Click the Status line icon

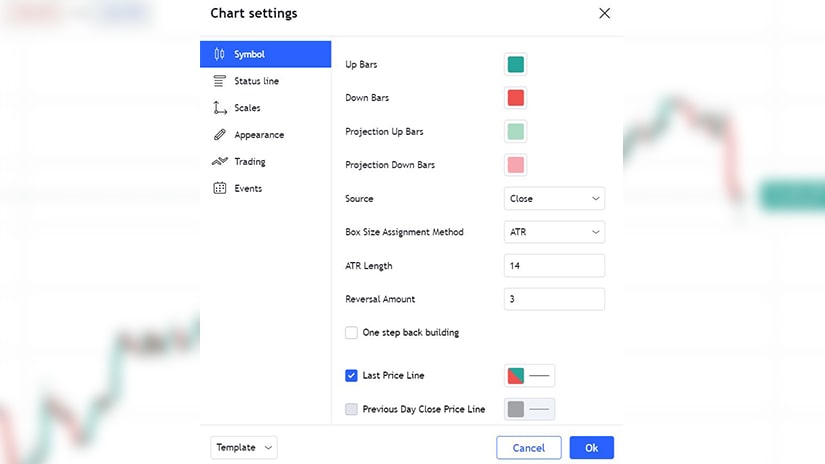tap(219, 81)
